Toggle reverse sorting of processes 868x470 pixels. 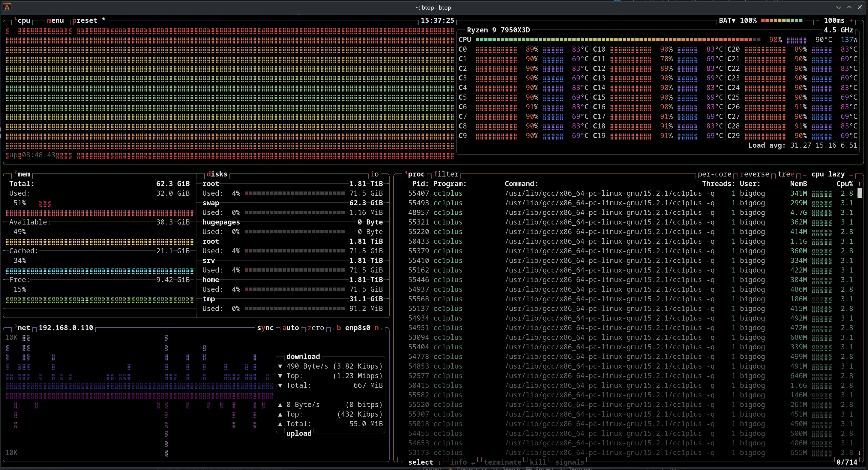[x=754, y=174]
